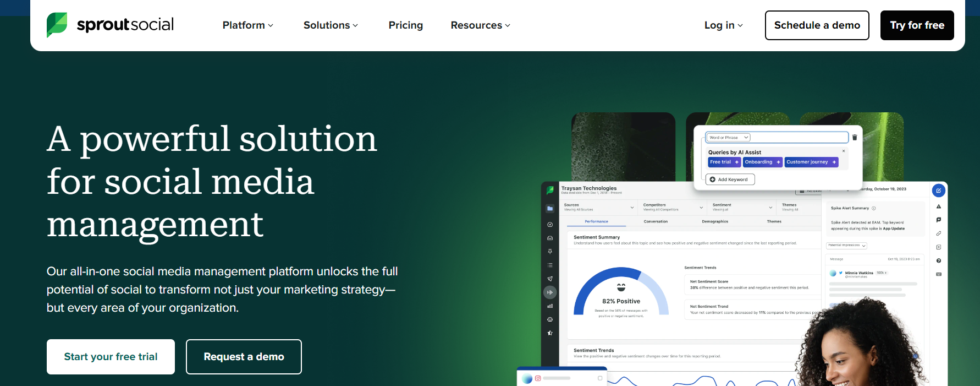The width and height of the screenshot is (980, 386).
Task: Click the Traysan Technologies title
Action: coord(589,188)
